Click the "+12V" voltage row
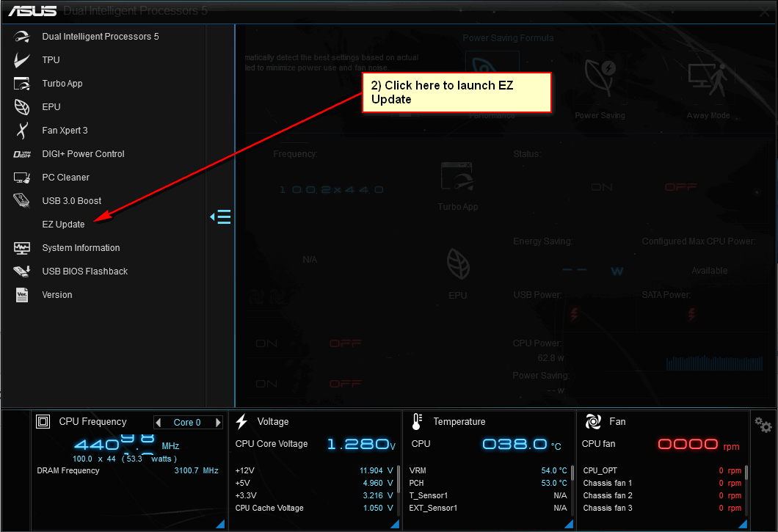The width and height of the screenshot is (778, 532). coord(314,470)
